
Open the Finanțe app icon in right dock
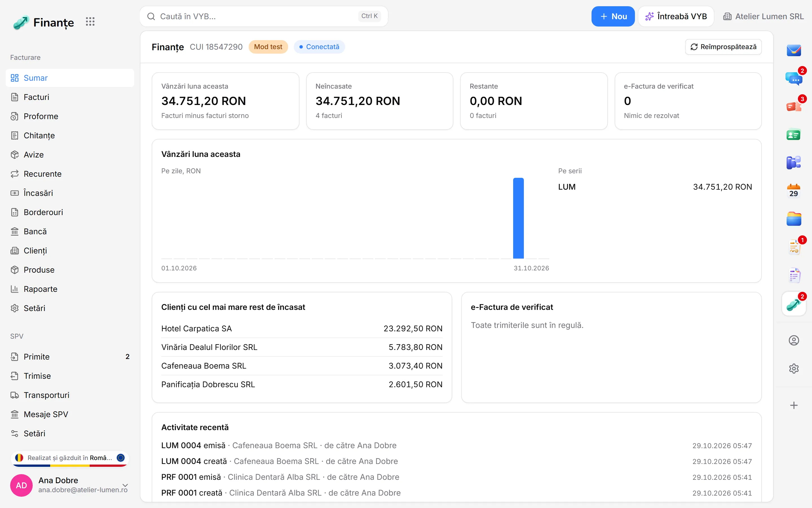click(x=794, y=304)
